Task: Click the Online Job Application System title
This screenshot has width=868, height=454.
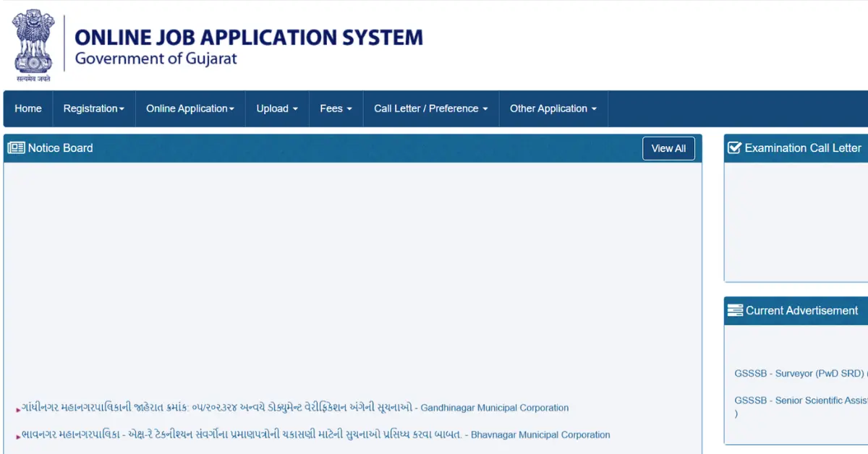Action: (x=249, y=38)
